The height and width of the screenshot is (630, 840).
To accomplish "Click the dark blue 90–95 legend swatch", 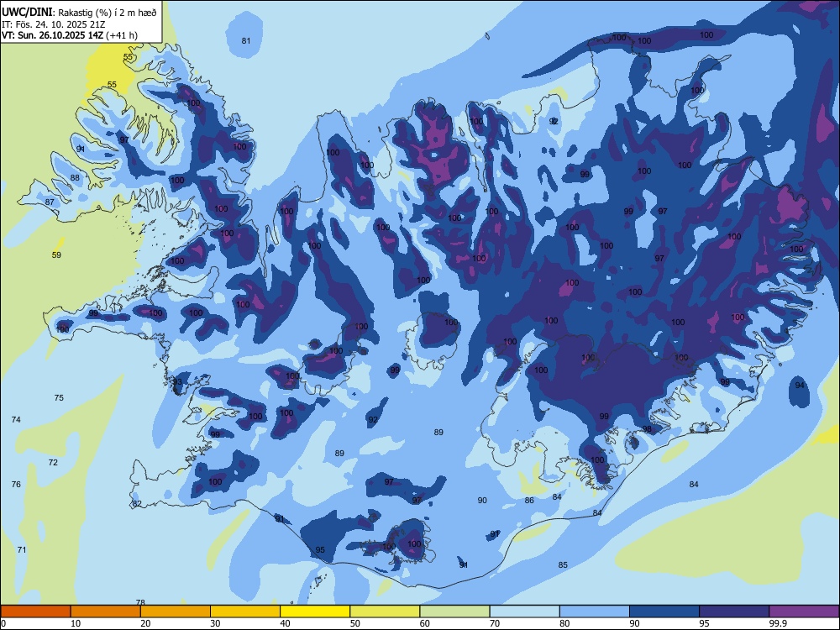I will point(664,612).
